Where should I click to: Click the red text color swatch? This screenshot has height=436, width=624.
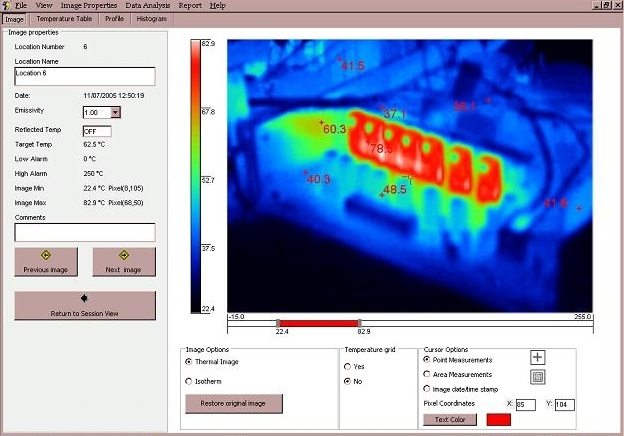(499, 419)
